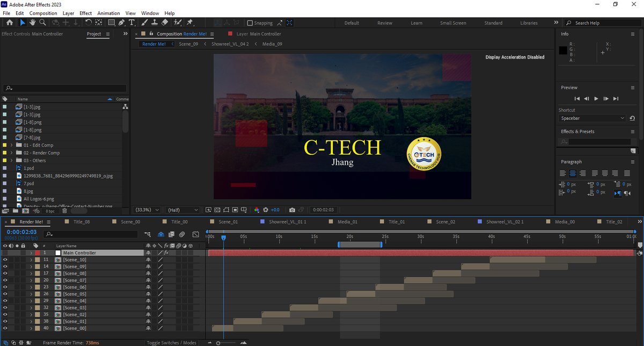Open the Spacebar shortcut dropdown
Viewport: 644px width, 346px height.
coord(593,118)
